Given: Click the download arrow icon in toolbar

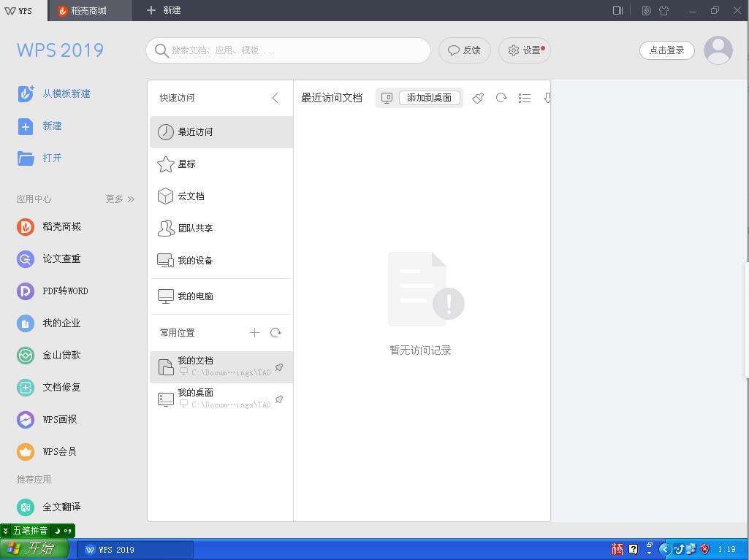Looking at the screenshot, I should coord(547,97).
